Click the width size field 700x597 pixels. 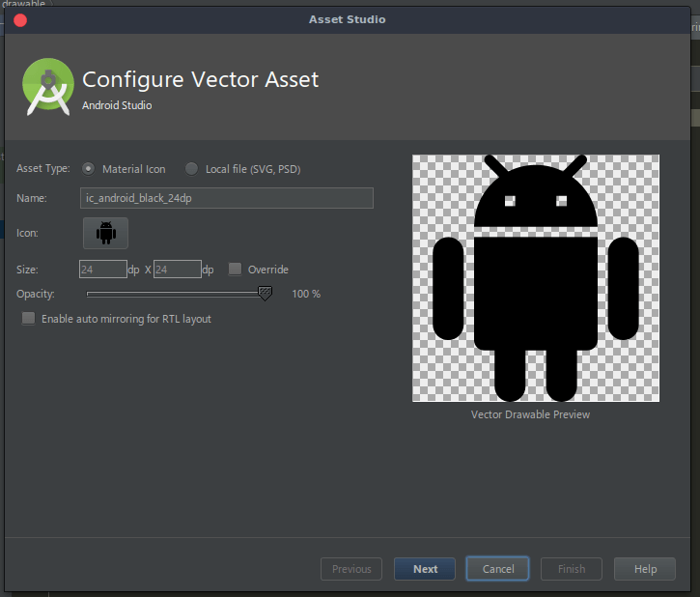102,270
